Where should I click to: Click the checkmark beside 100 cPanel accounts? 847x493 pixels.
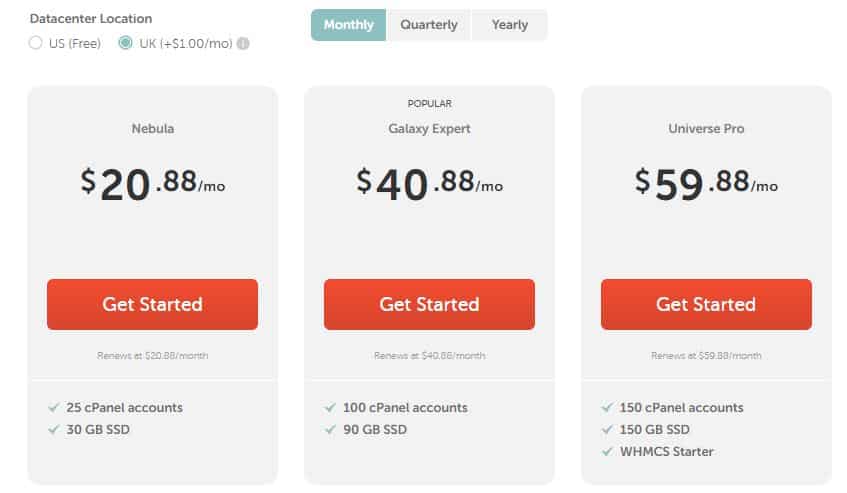(330, 408)
